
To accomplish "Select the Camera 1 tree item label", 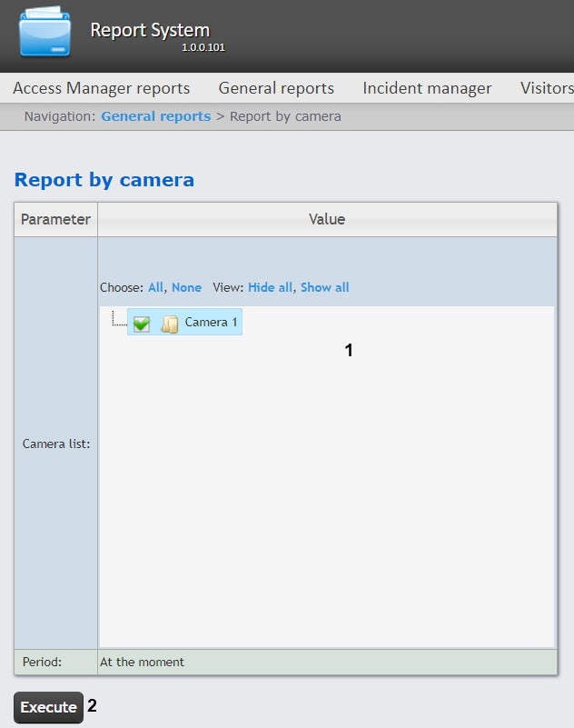I will pos(211,323).
